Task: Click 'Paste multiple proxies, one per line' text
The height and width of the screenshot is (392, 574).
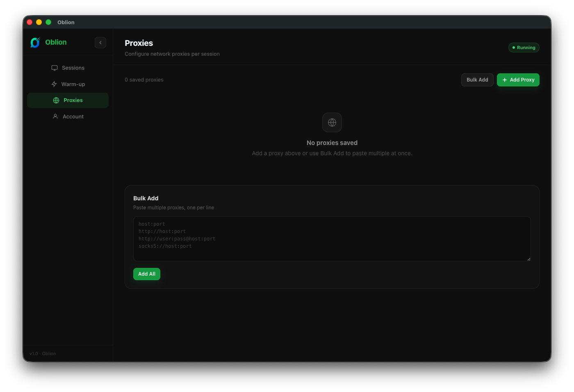Action: click(x=173, y=208)
